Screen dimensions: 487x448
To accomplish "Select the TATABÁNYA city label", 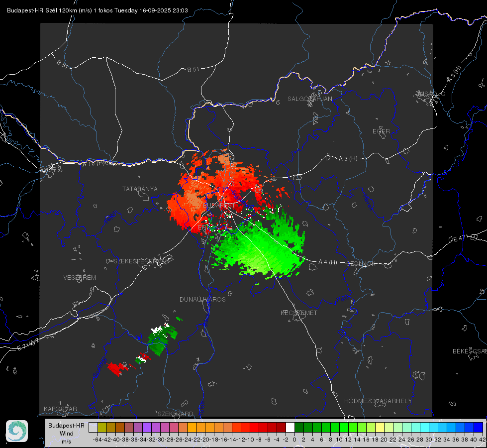I will (x=140, y=189).
